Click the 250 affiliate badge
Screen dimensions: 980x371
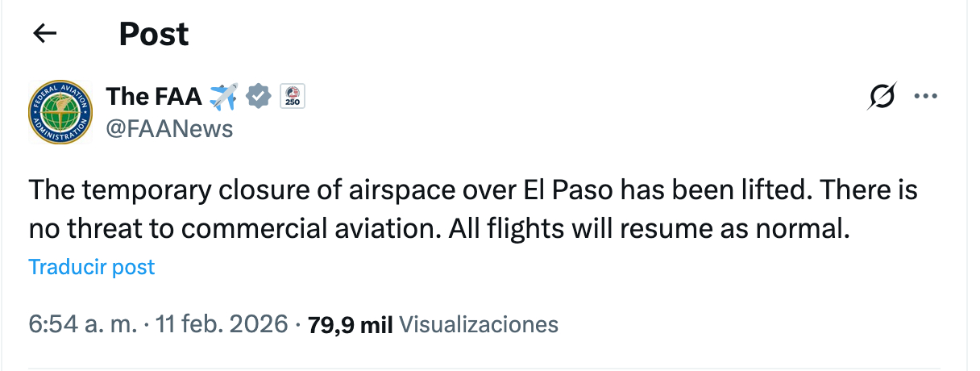[x=293, y=96]
